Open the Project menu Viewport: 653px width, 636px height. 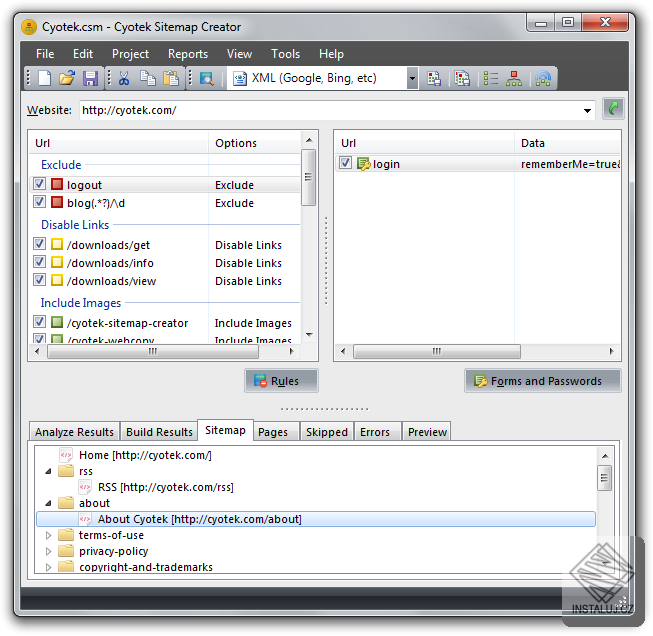tap(130, 54)
